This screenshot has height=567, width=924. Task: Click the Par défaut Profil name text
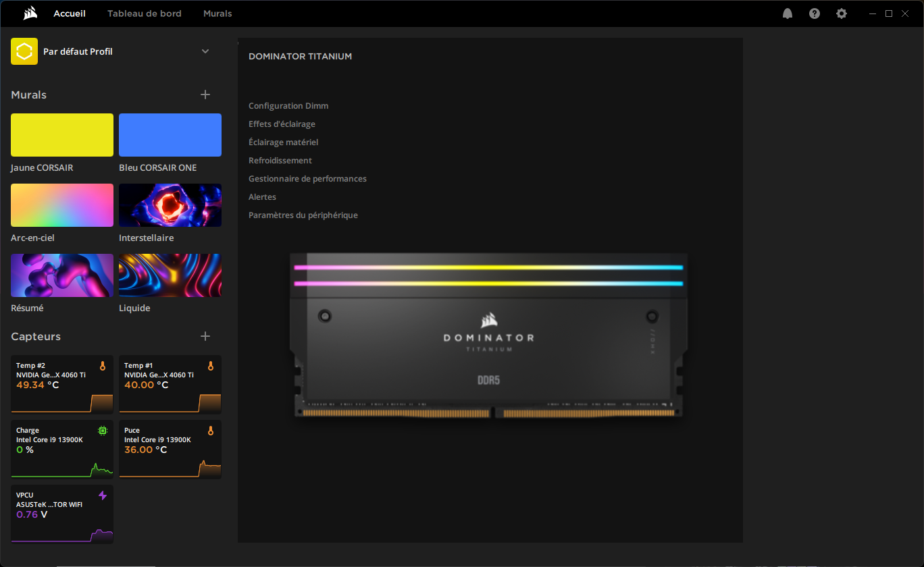click(x=78, y=52)
